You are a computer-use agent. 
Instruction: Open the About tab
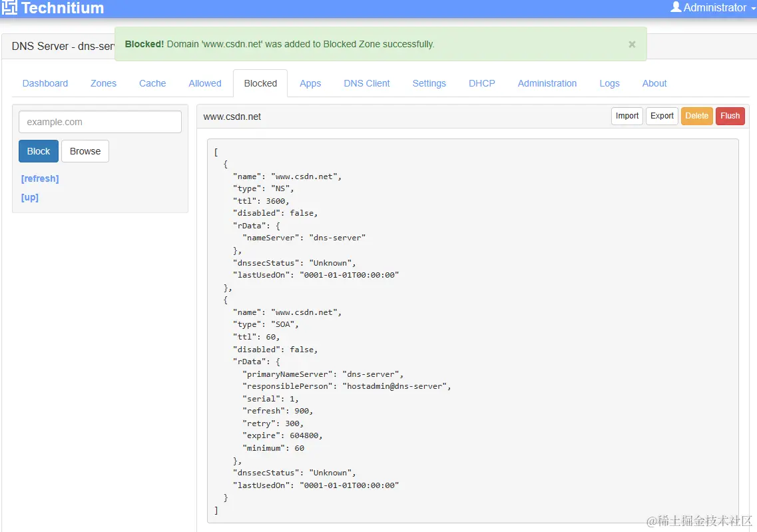654,83
